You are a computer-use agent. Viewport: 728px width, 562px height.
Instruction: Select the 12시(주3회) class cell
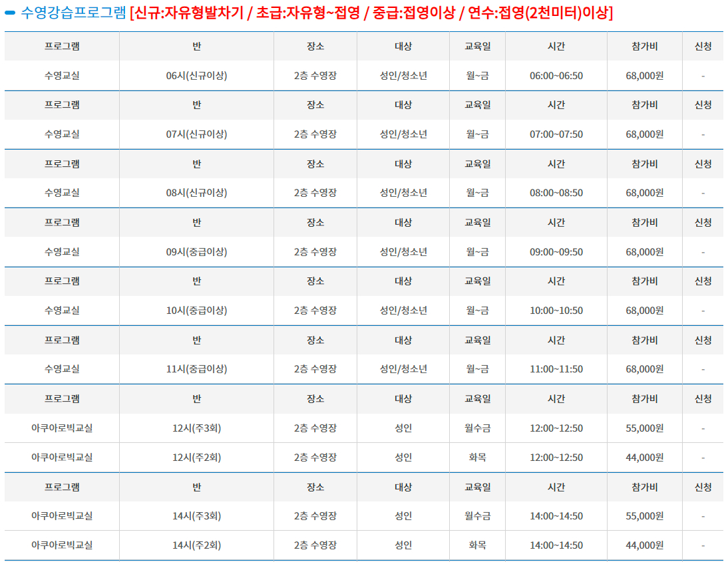(x=196, y=428)
